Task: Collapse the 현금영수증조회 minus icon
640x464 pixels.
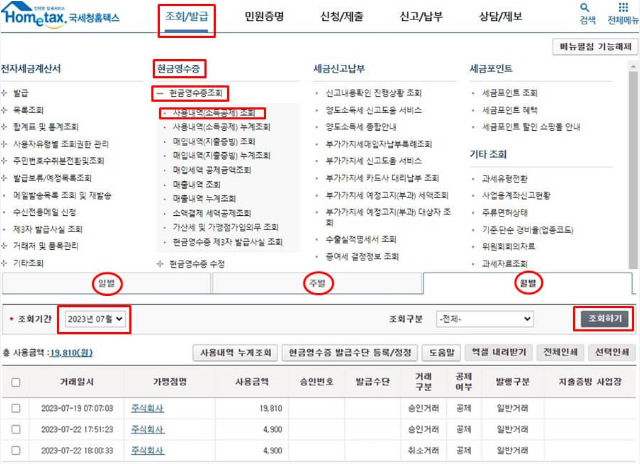Action: (160, 93)
